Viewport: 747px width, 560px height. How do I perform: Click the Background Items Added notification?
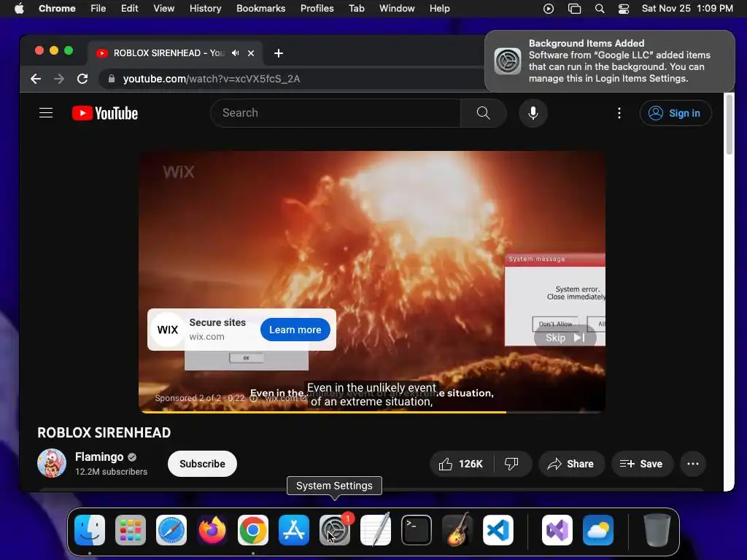point(609,61)
